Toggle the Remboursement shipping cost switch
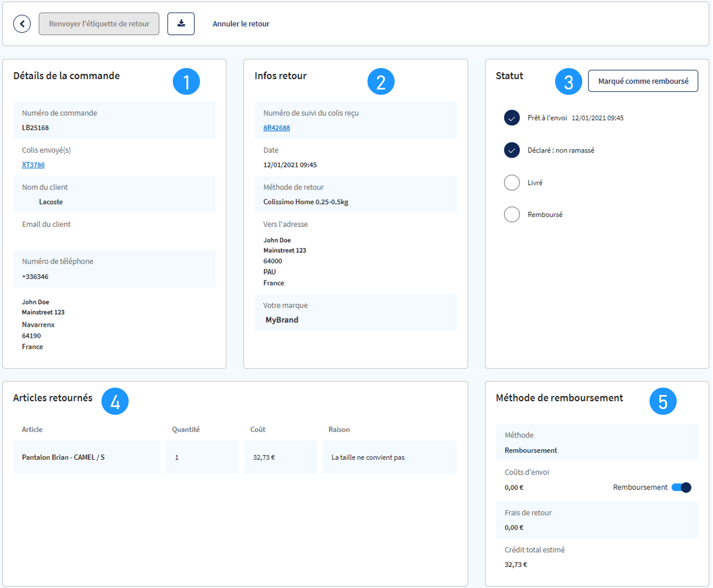 pos(681,487)
